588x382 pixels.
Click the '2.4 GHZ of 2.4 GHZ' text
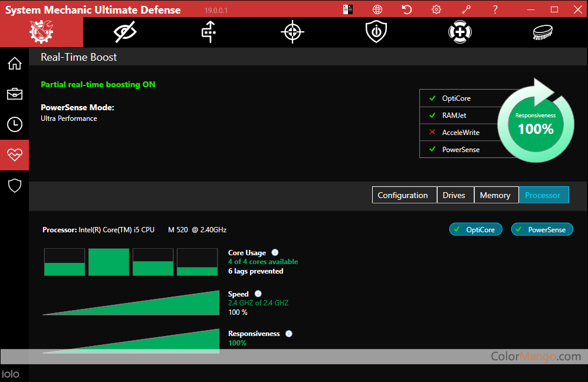pos(258,303)
